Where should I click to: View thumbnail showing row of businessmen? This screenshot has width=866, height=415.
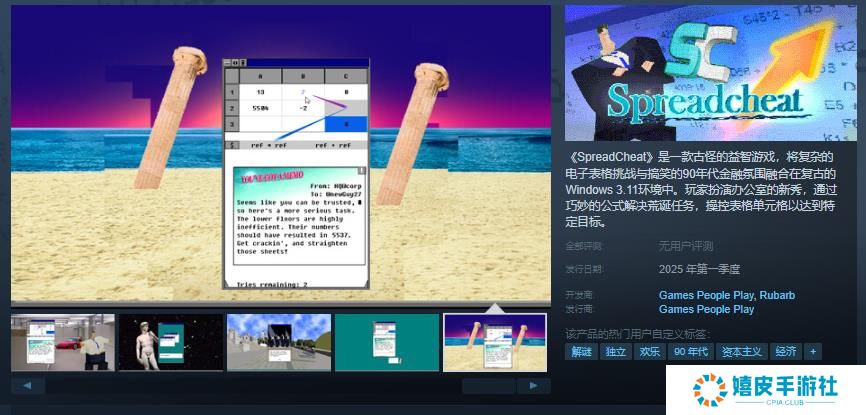point(278,343)
